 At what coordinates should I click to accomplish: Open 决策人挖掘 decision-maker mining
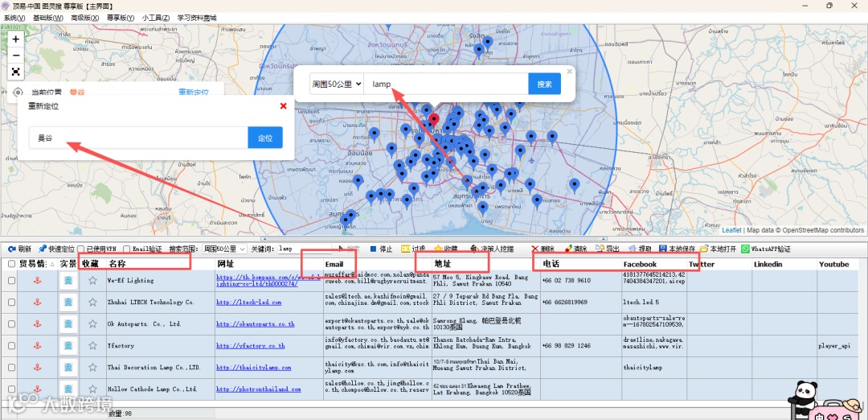(493, 249)
